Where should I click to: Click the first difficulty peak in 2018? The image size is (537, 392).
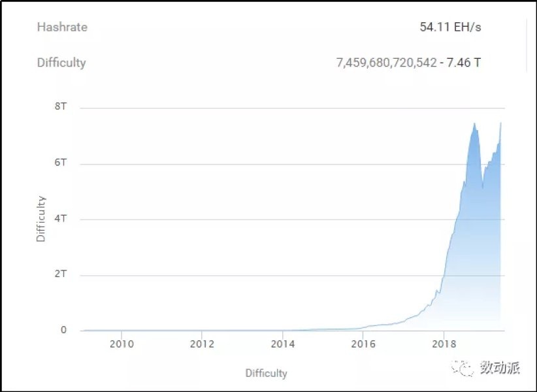click(x=474, y=124)
